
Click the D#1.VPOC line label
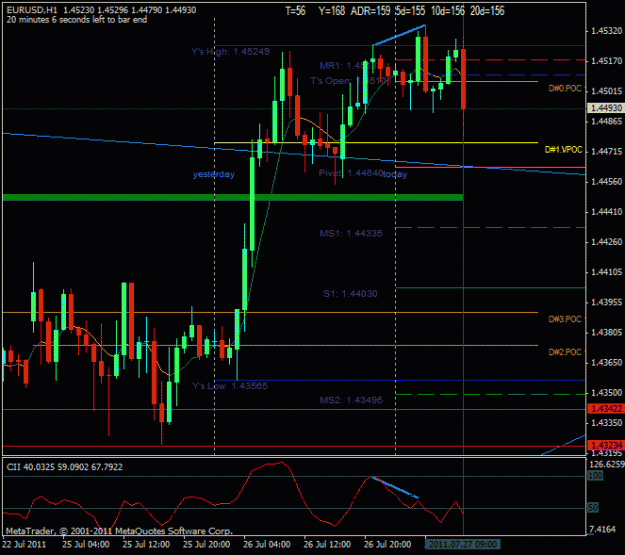(564, 150)
